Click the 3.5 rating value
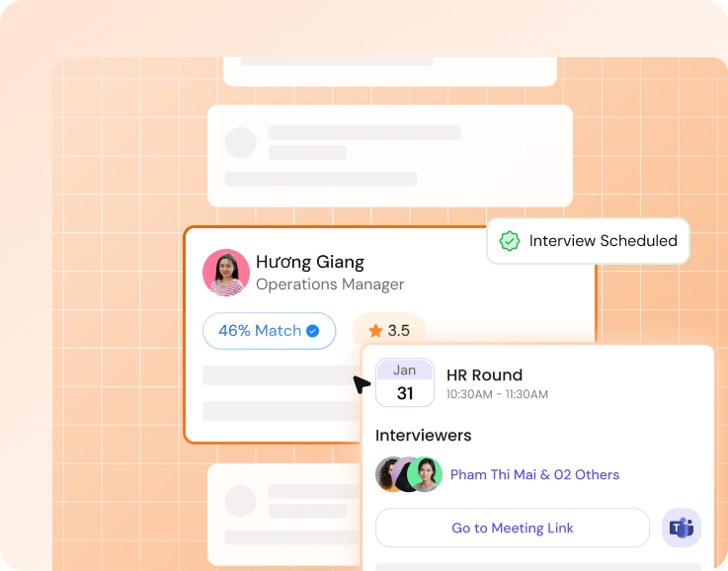 pyautogui.click(x=399, y=331)
